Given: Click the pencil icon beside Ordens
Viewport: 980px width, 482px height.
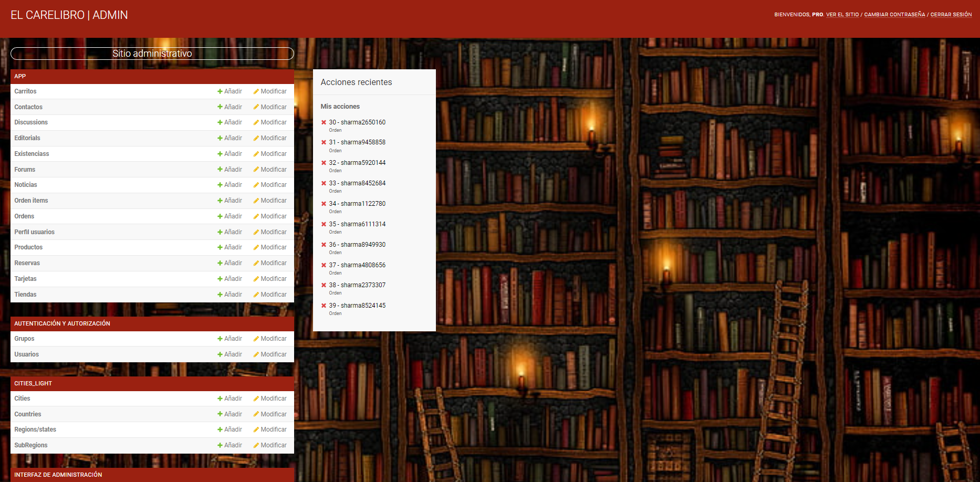Looking at the screenshot, I should [256, 216].
